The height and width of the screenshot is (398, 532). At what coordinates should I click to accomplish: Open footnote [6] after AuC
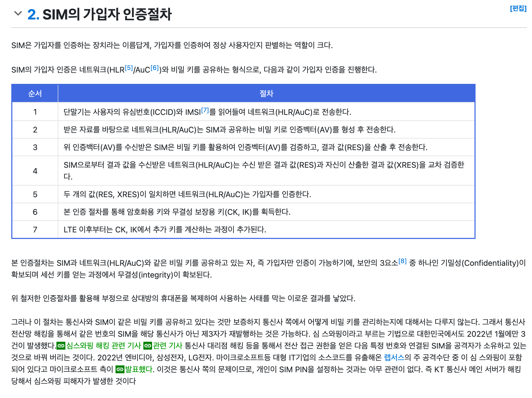tap(155, 68)
